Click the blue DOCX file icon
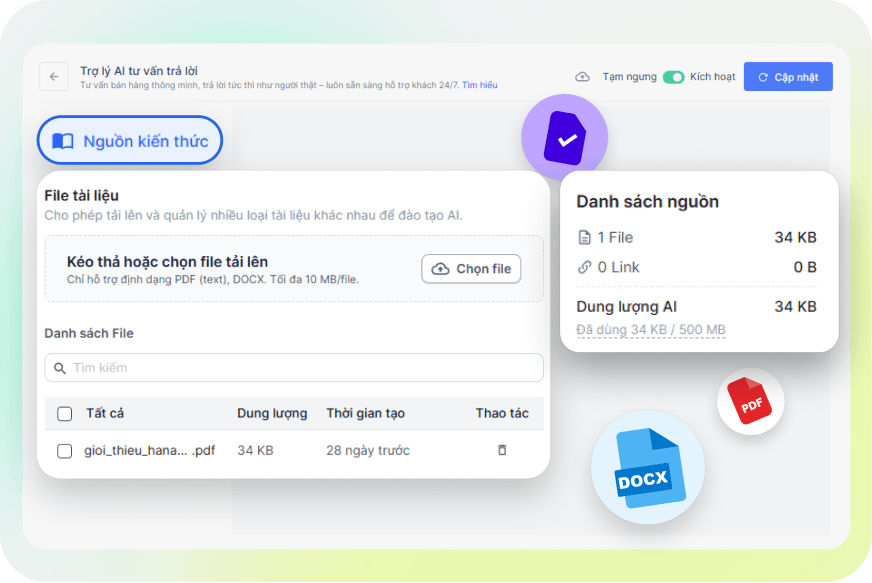The image size is (872, 583). point(647,468)
